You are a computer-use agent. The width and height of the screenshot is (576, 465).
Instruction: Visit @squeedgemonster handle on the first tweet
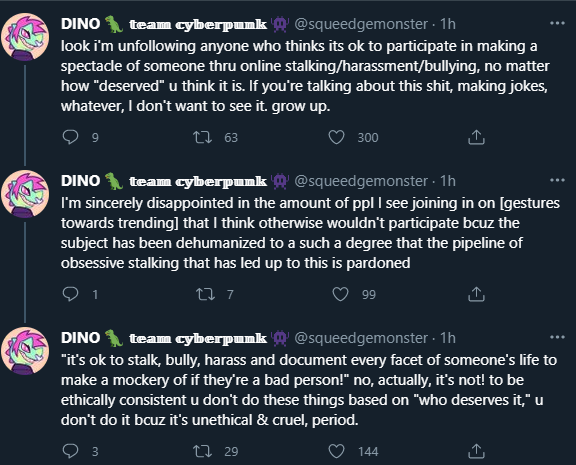point(361,24)
